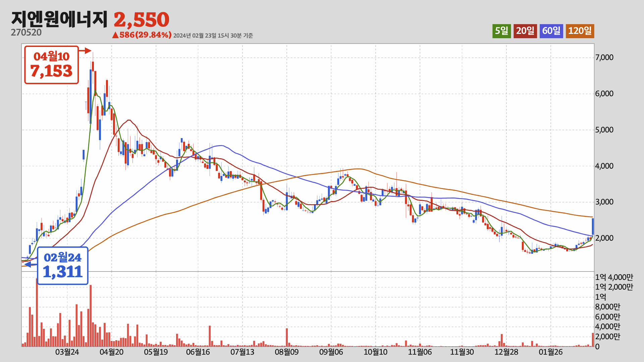Viewport: 644px width, 362px height.
Task: Click the 4,000 price axis label
Action: pos(604,166)
